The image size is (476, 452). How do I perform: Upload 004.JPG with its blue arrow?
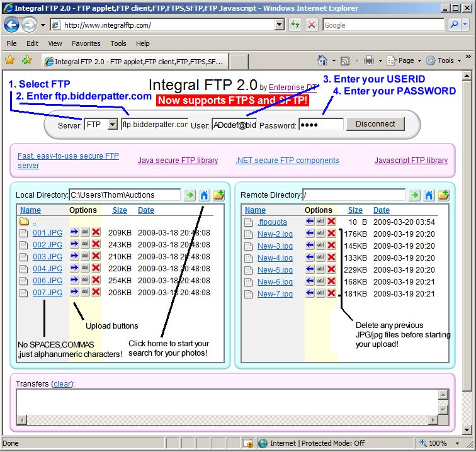74,268
